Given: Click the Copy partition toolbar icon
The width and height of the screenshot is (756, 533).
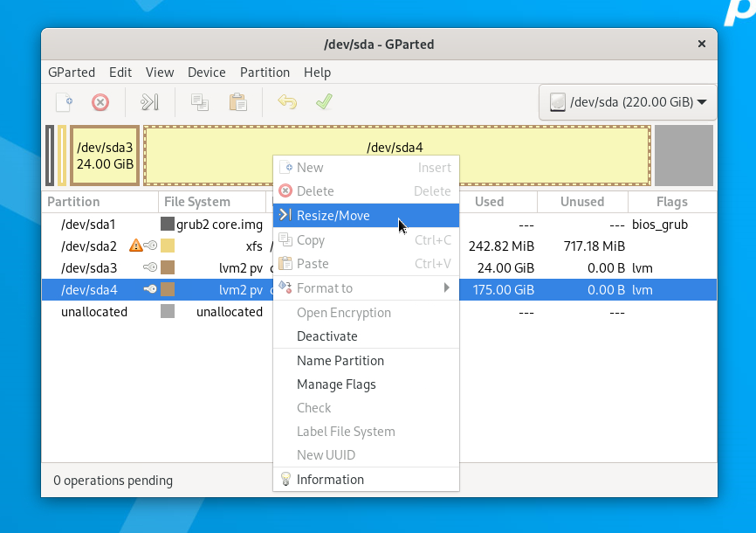Looking at the screenshot, I should click(x=200, y=102).
